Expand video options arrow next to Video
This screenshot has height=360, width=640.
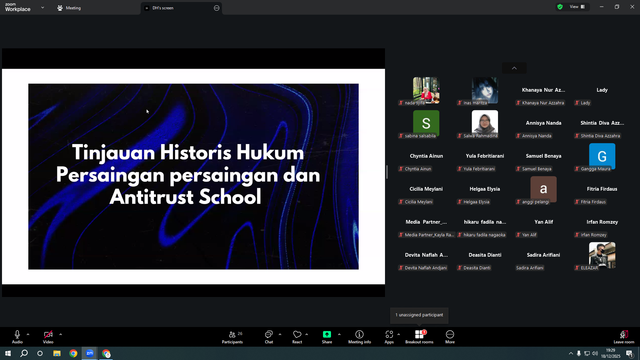coord(60,334)
